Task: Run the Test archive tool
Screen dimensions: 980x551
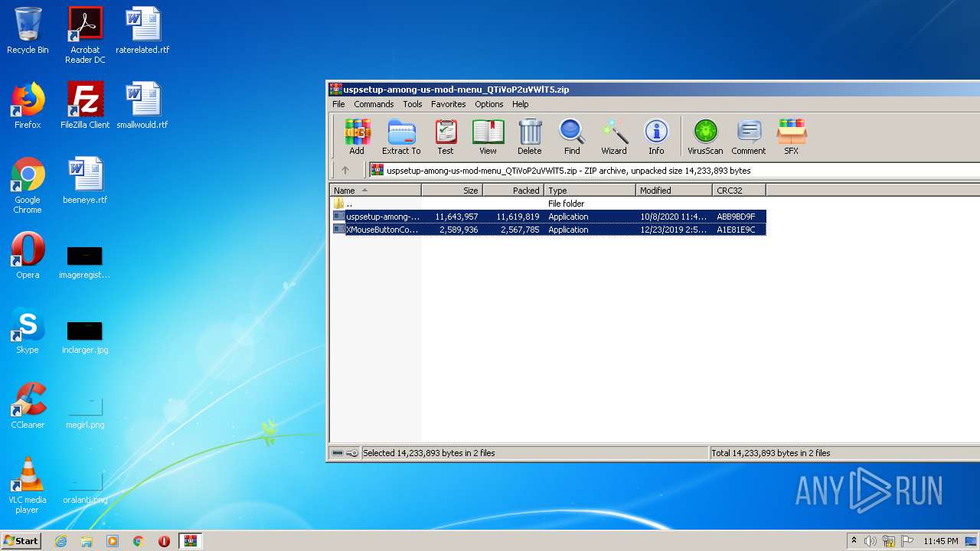Action: pyautogui.click(x=446, y=137)
